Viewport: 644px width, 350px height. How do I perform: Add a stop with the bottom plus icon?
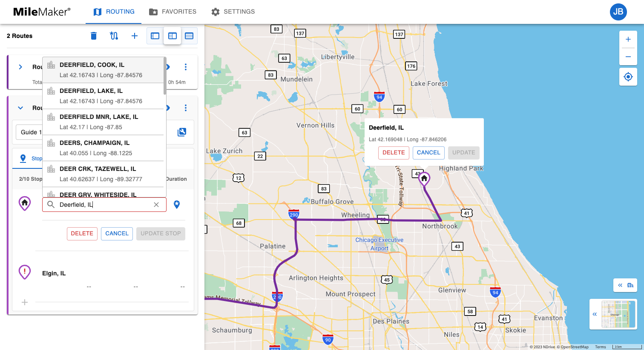coord(25,302)
